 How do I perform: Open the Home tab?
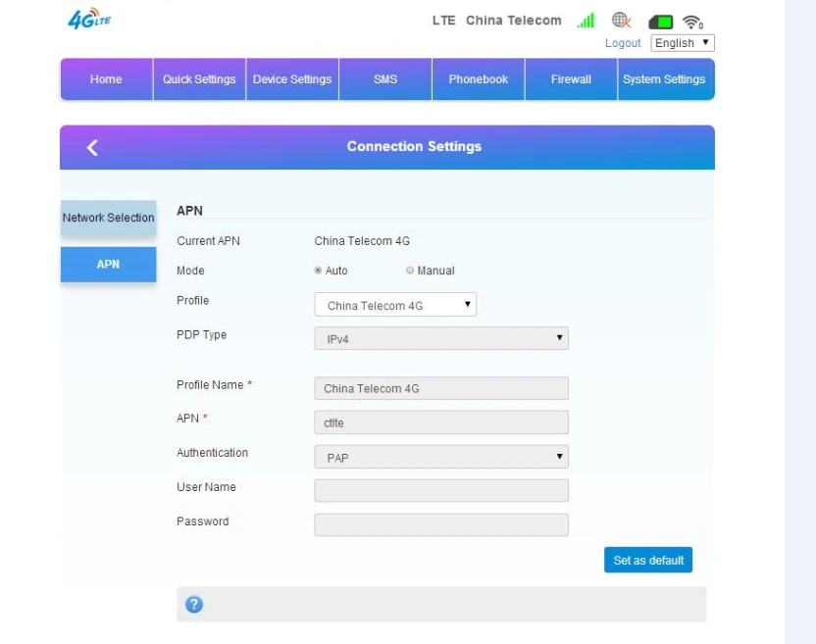click(x=107, y=79)
